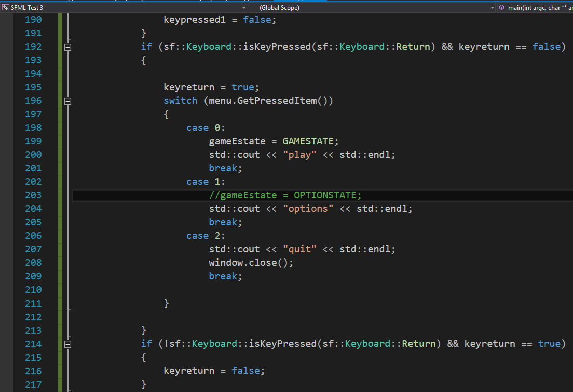
Task: Click the "quit" string literal
Action: pyautogui.click(x=299, y=249)
